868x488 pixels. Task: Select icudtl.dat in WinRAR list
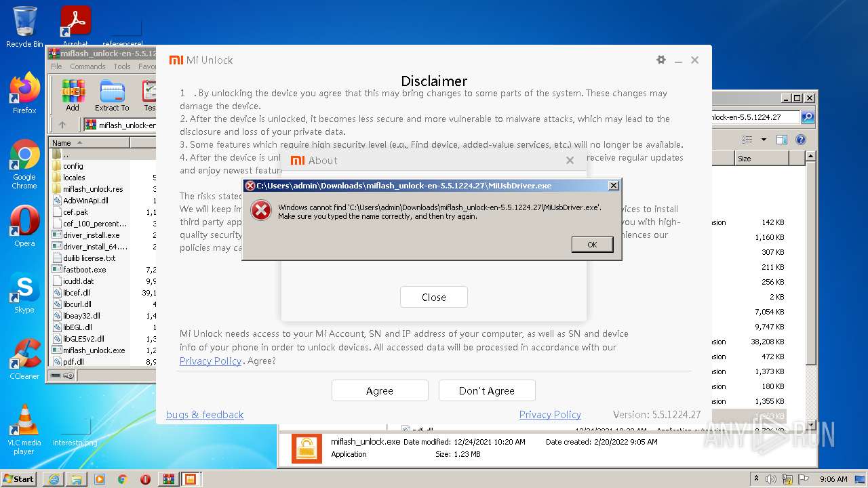point(78,281)
